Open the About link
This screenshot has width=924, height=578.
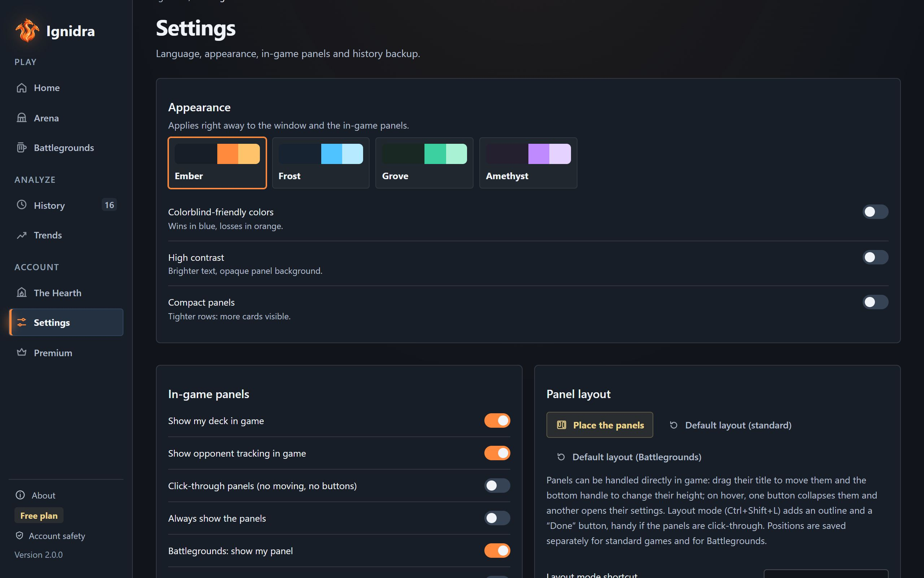pos(35,495)
